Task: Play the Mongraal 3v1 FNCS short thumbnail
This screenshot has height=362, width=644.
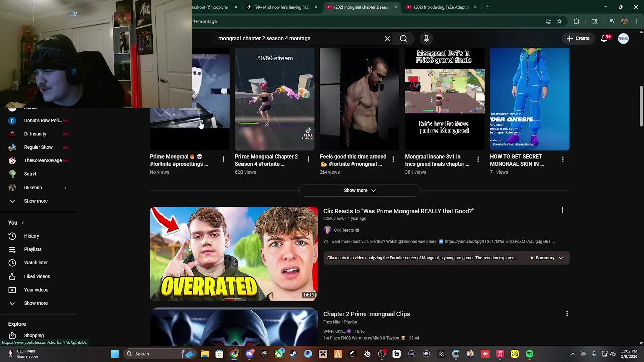Action: [444, 99]
